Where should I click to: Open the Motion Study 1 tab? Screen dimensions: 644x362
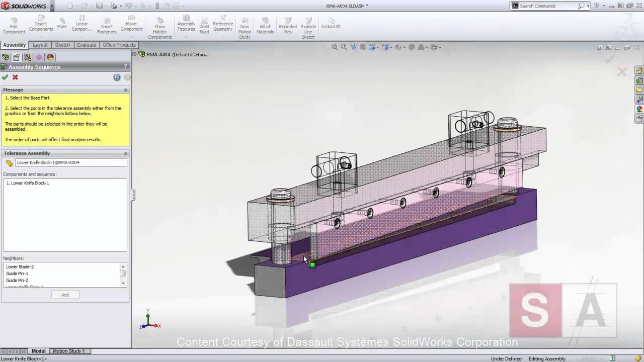pyautogui.click(x=69, y=351)
